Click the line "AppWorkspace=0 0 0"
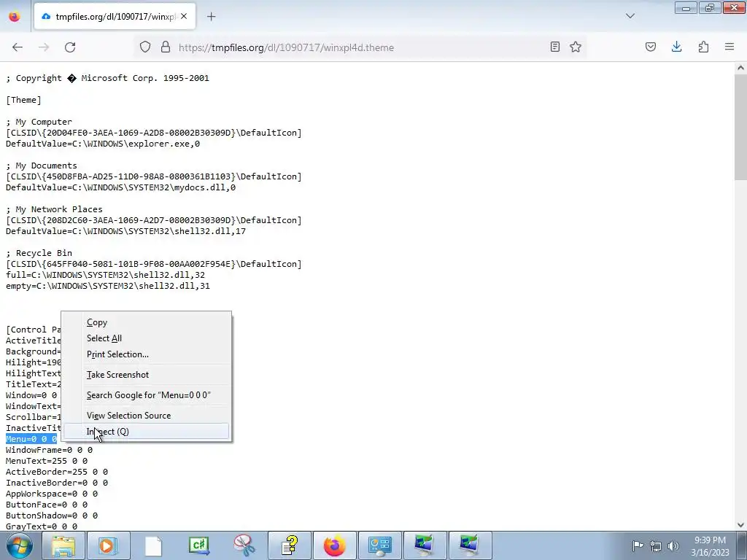Screen dimensions: 747x560 [52, 494]
